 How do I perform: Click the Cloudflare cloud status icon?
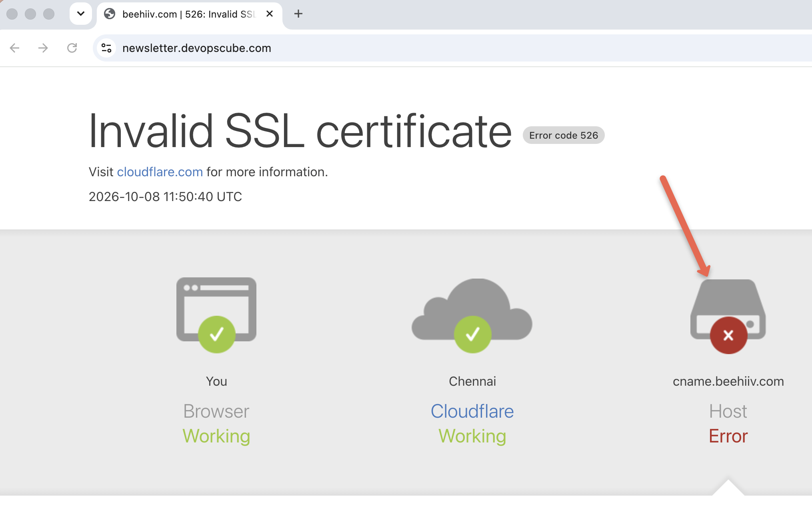pyautogui.click(x=472, y=316)
